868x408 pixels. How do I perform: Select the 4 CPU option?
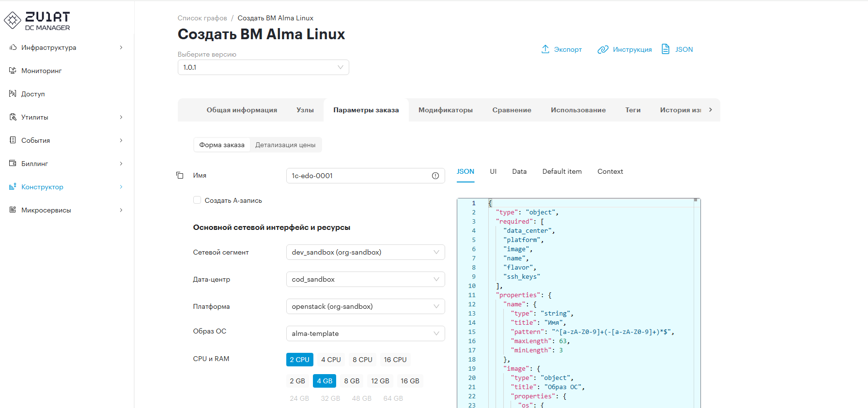331,360
